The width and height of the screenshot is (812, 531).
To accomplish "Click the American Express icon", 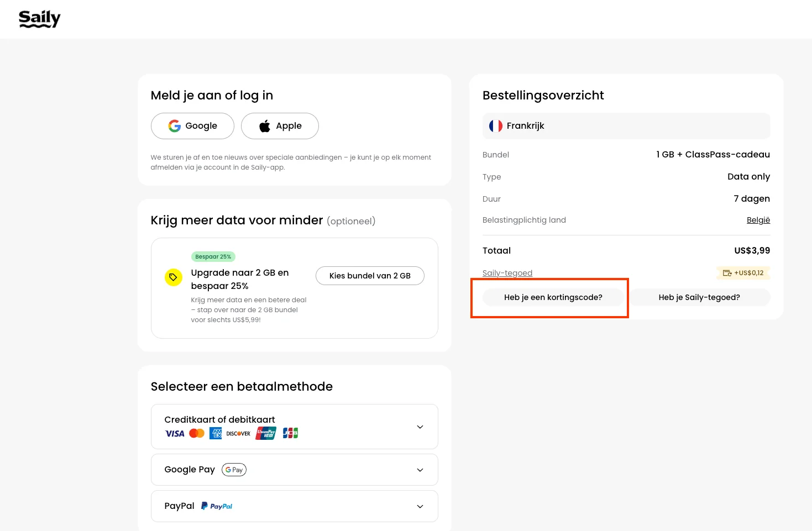I will pyautogui.click(x=216, y=434).
